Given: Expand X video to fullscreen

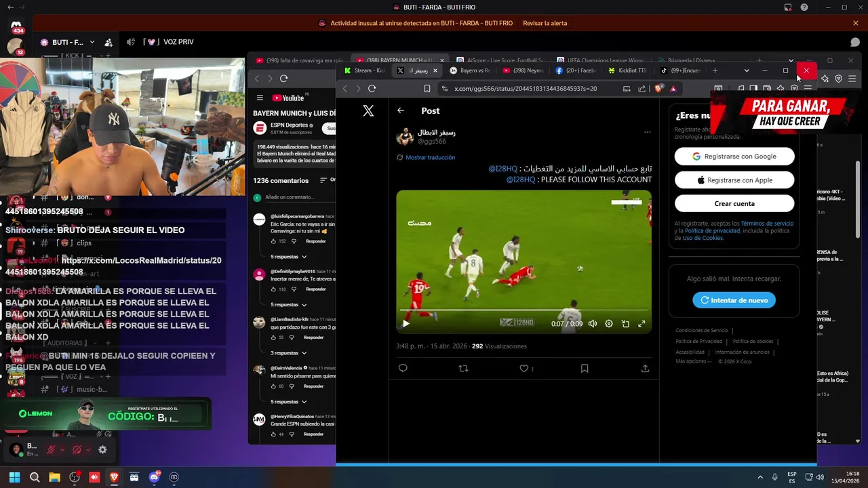Looking at the screenshot, I should point(642,324).
